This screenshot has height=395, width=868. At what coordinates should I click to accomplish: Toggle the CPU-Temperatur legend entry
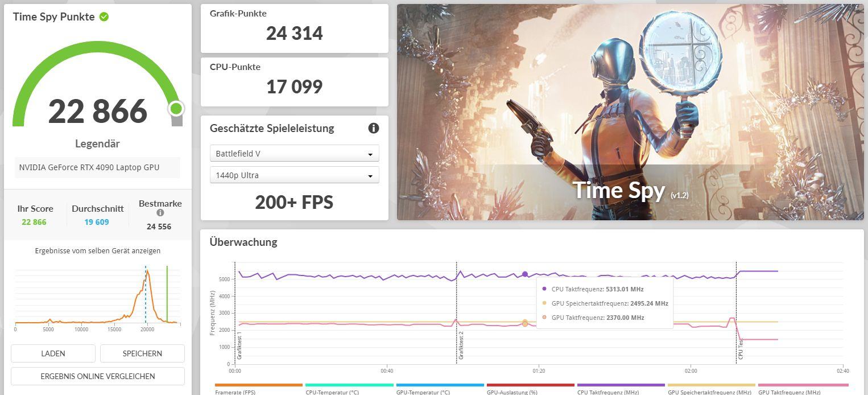pyautogui.click(x=349, y=389)
